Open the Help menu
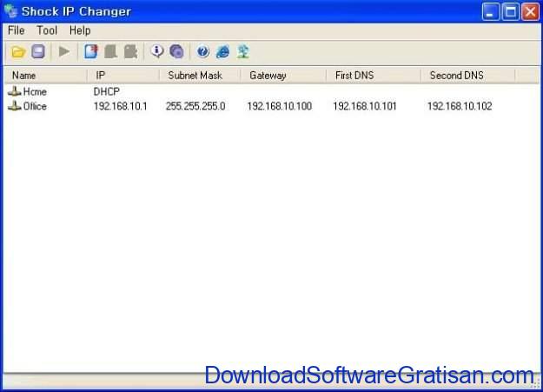This screenshot has width=543, height=392. point(80,30)
